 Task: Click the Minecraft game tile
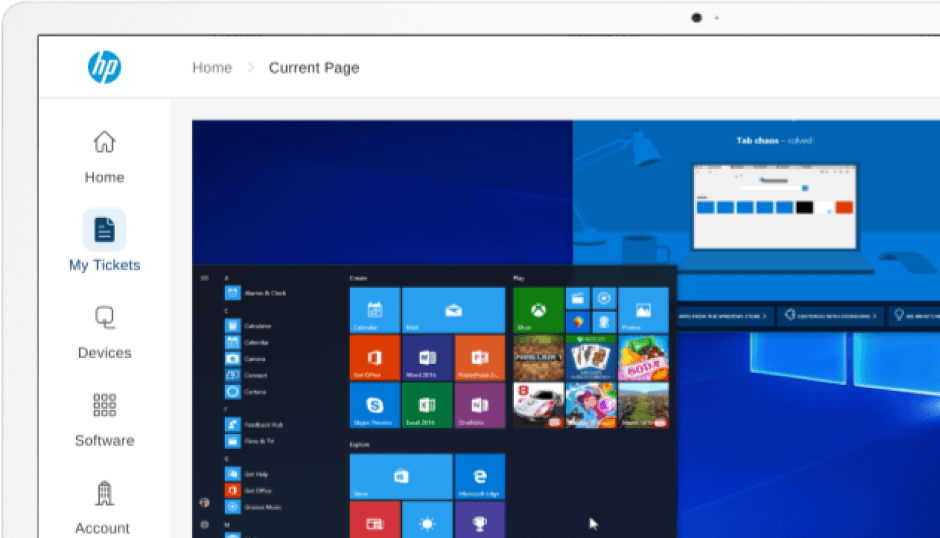click(538, 357)
